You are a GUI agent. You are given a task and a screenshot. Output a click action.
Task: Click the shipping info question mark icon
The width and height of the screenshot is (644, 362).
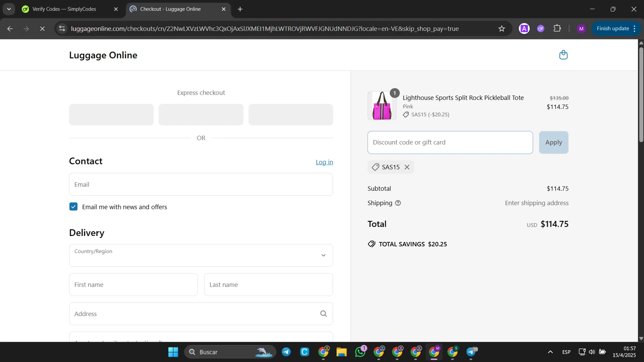(398, 203)
